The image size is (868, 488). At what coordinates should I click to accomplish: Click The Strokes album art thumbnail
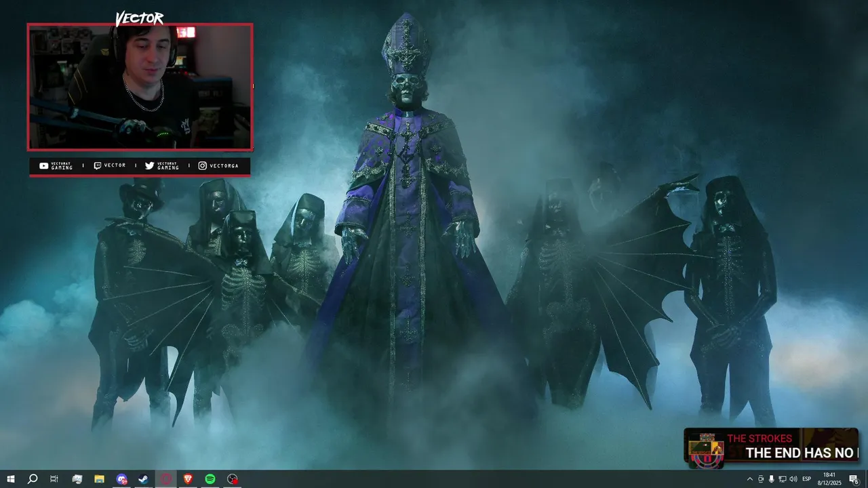click(x=705, y=450)
